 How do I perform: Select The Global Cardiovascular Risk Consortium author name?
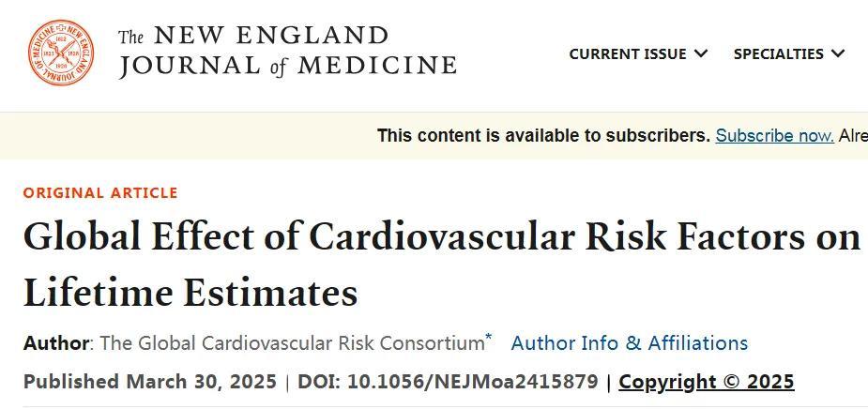tap(291, 343)
